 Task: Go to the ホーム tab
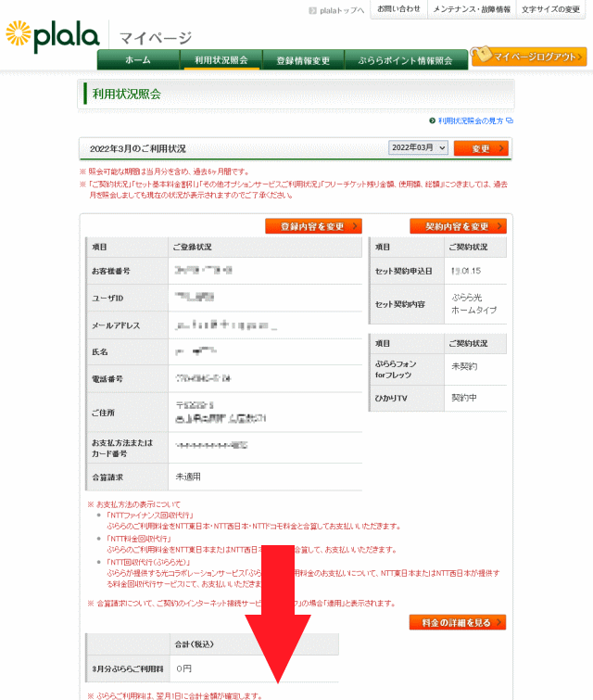pos(138,60)
